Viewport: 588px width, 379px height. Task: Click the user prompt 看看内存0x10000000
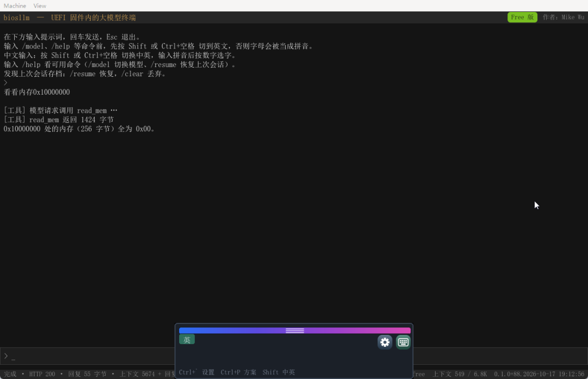point(37,93)
